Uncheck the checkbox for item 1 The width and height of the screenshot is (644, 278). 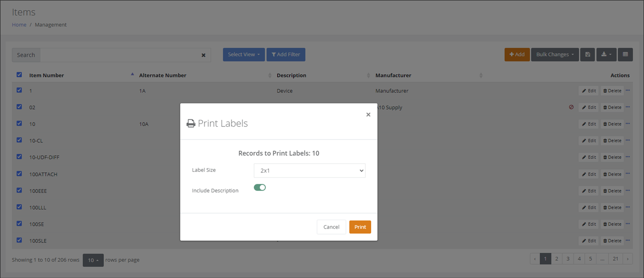(x=19, y=90)
